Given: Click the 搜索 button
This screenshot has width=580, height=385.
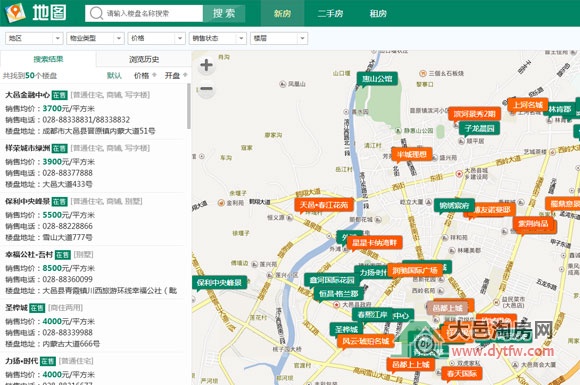Looking at the screenshot, I should 224,13.
